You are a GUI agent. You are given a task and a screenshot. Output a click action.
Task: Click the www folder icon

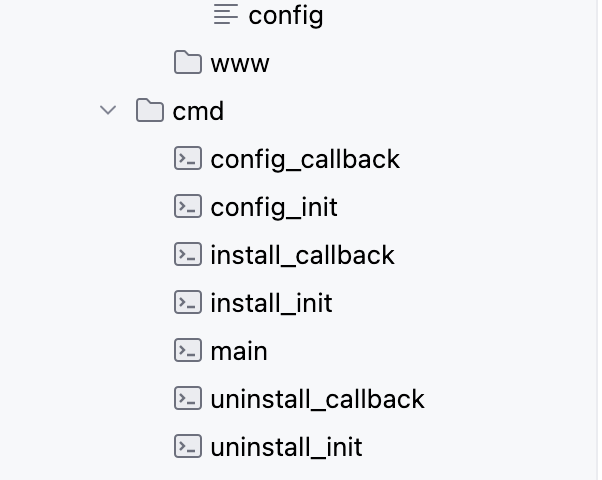[x=188, y=63]
